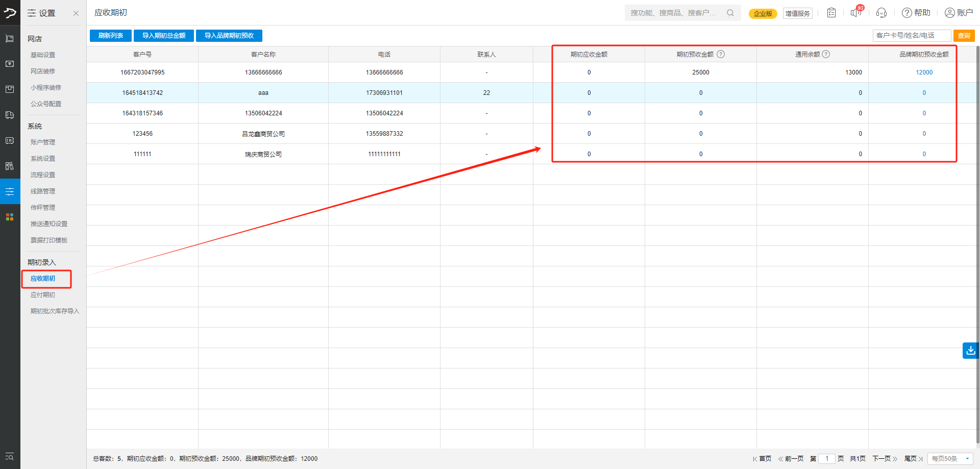Open the 账户 account menu
Screen dimensions: 980x469
pos(959,13)
